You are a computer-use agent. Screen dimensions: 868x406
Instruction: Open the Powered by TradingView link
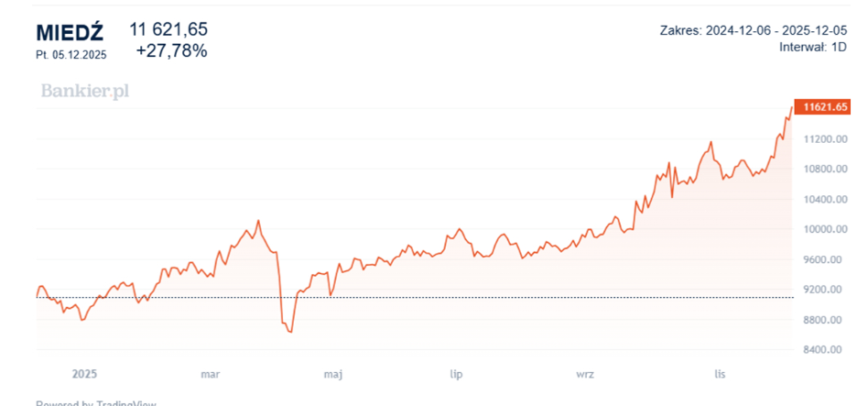click(x=95, y=402)
